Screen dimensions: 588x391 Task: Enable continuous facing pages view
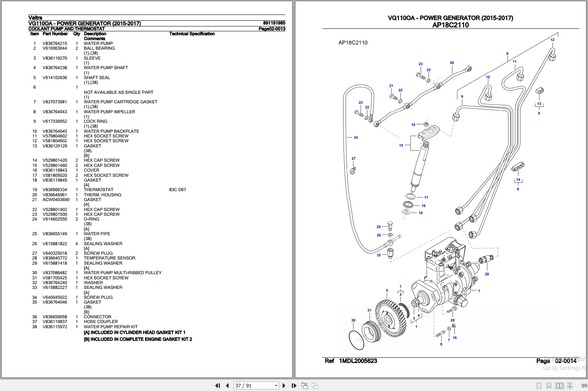[x=570, y=385]
